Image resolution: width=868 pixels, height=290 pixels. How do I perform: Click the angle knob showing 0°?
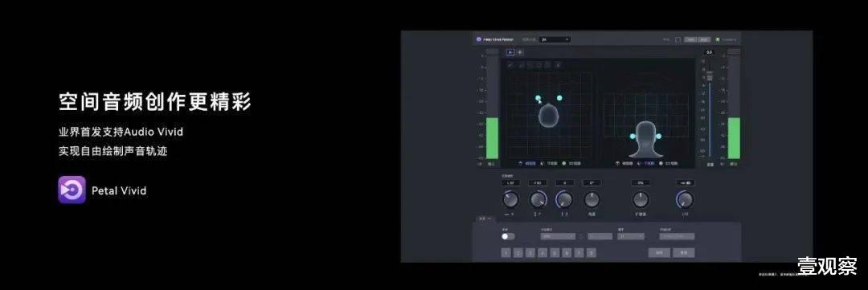(x=592, y=200)
